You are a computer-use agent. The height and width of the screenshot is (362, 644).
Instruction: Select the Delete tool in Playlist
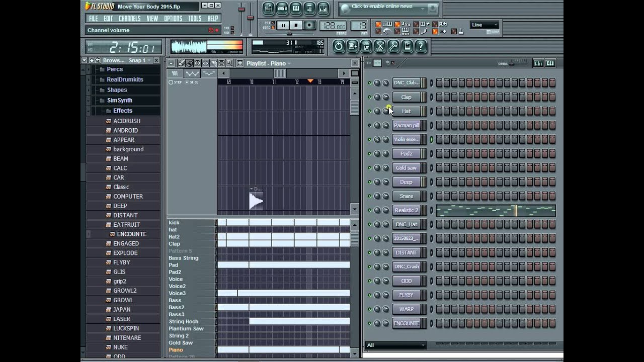197,63
